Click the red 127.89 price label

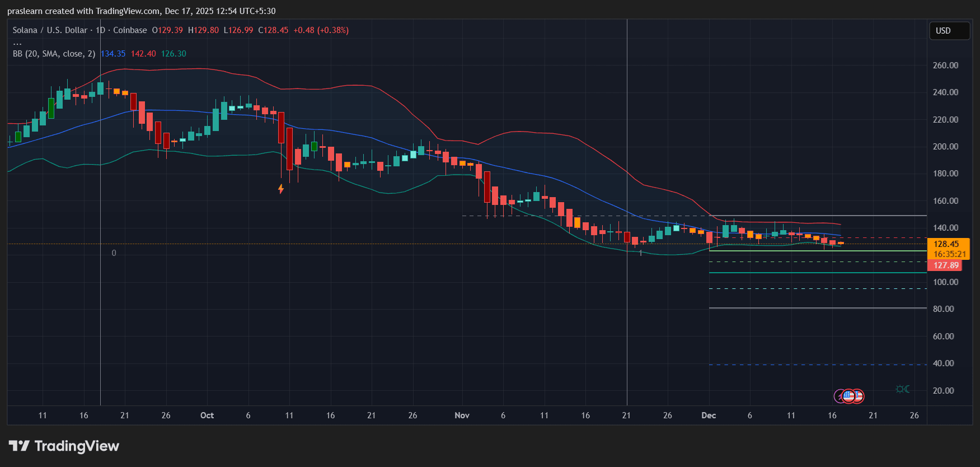[945, 265]
